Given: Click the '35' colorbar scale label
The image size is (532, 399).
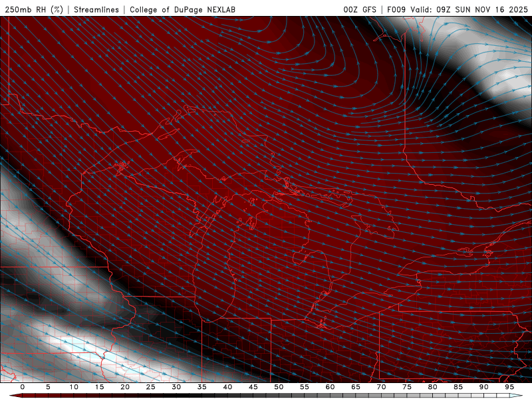Looking at the screenshot, I should point(202,387).
